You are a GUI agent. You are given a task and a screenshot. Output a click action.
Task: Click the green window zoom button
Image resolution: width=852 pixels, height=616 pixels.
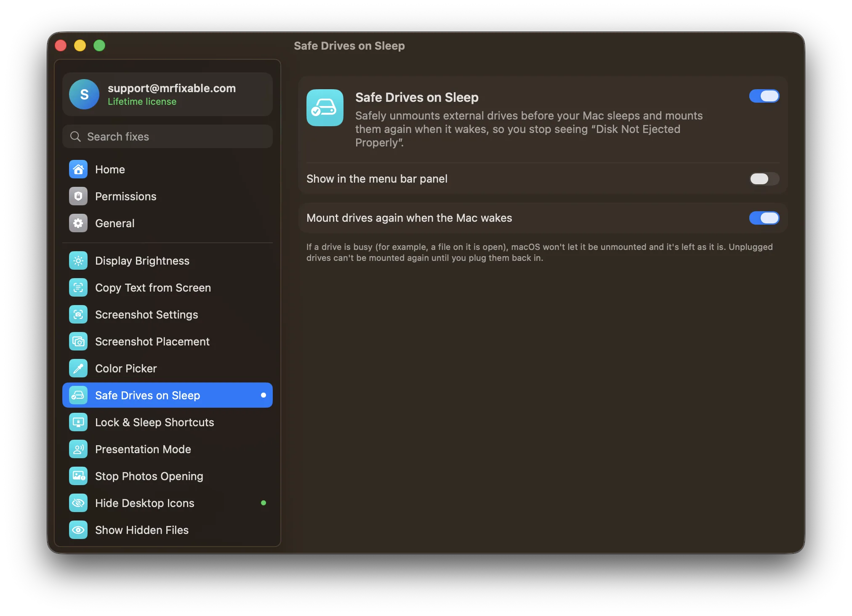pos(99,45)
